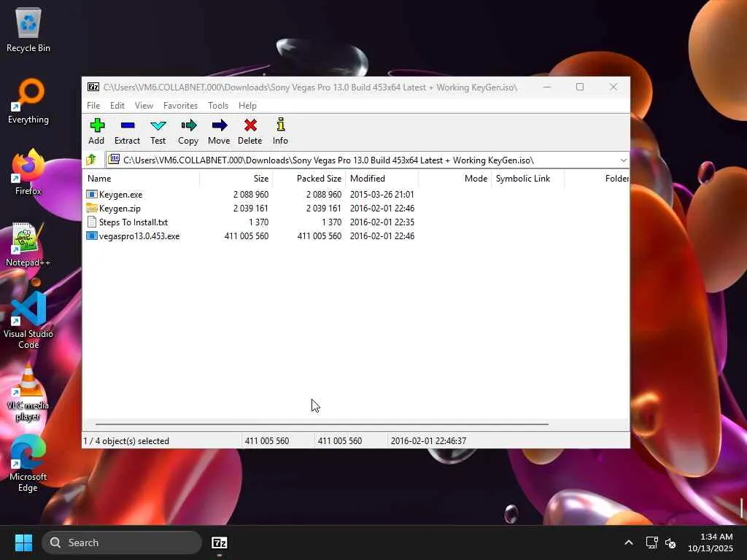The width and height of the screenshot is (747, 560).
Task: Select Steps To Install.txt document icon
Action: (x=92, y=222)
